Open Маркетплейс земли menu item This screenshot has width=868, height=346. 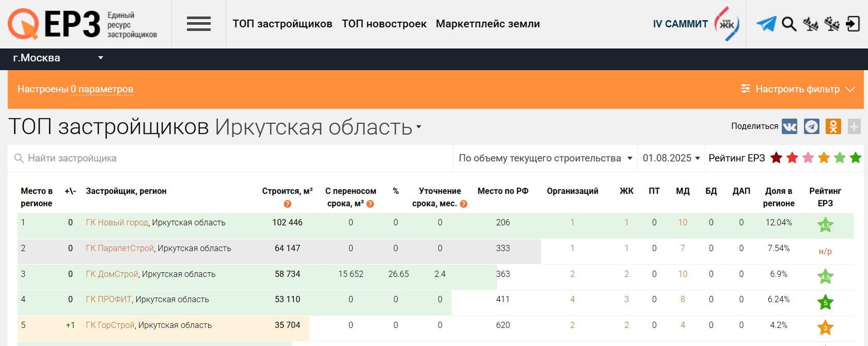point(488,24)
